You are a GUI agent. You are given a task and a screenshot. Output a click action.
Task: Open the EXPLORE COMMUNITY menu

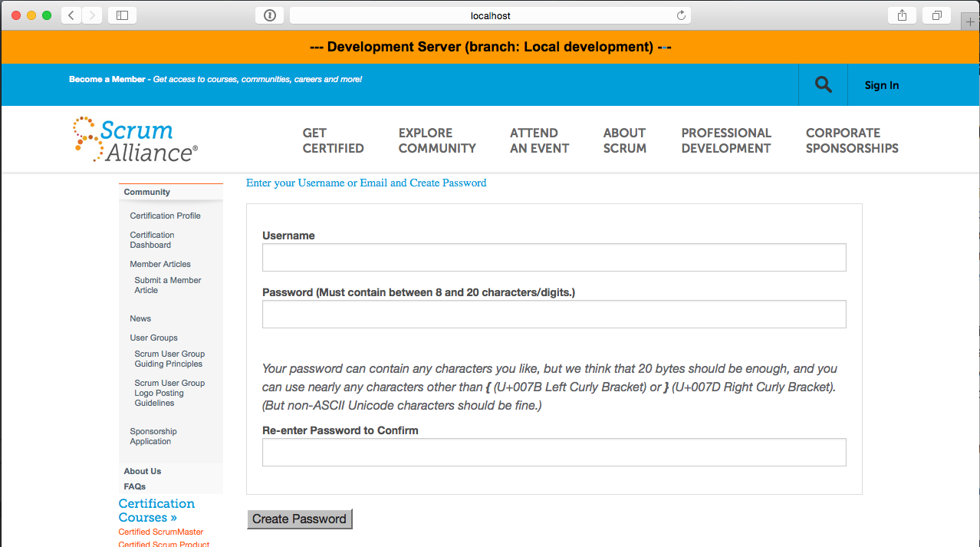(437, 140)
